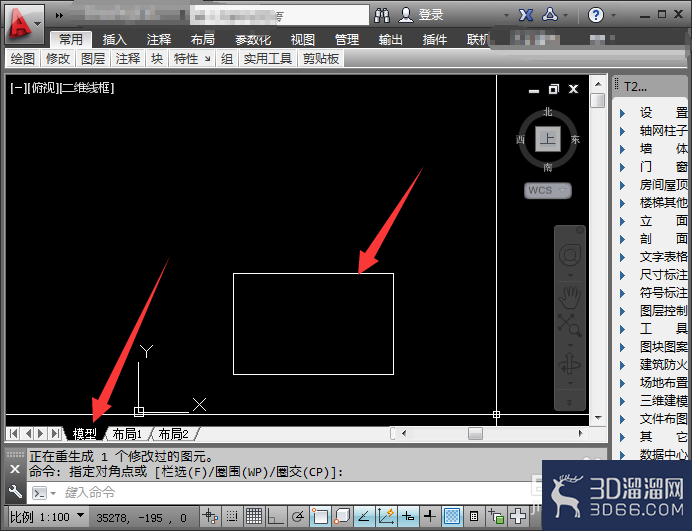The width and height of the screenshot is (692, 531).
Task: Click the vertical scrollbar down arrow
Action: tap(598, 418)
